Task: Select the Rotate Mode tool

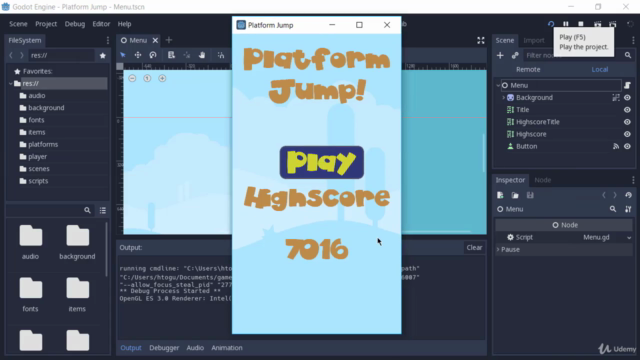Action: point(153,55)
